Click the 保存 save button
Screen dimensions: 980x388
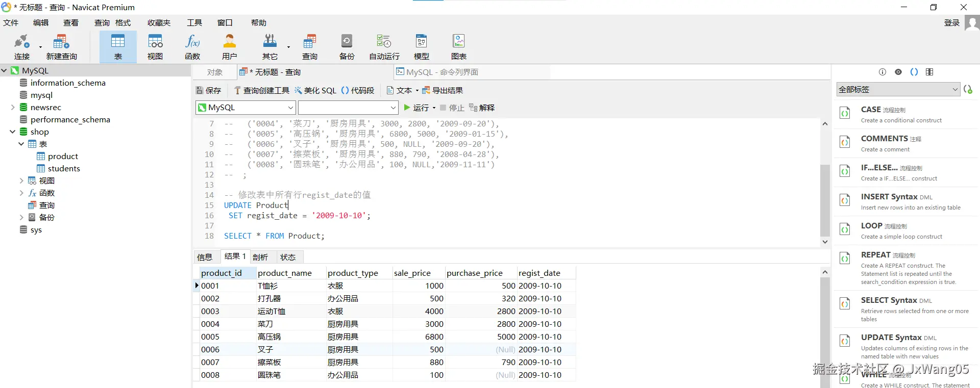(x=209, y=90)
